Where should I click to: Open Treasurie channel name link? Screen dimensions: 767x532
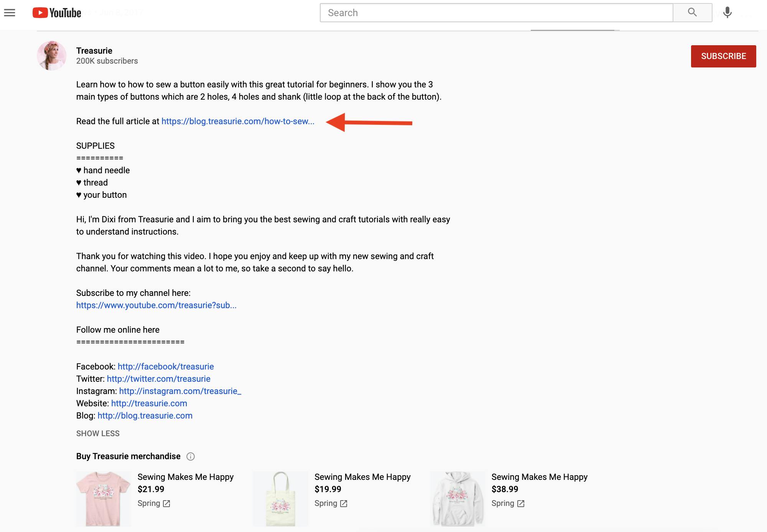pos(94,51)
